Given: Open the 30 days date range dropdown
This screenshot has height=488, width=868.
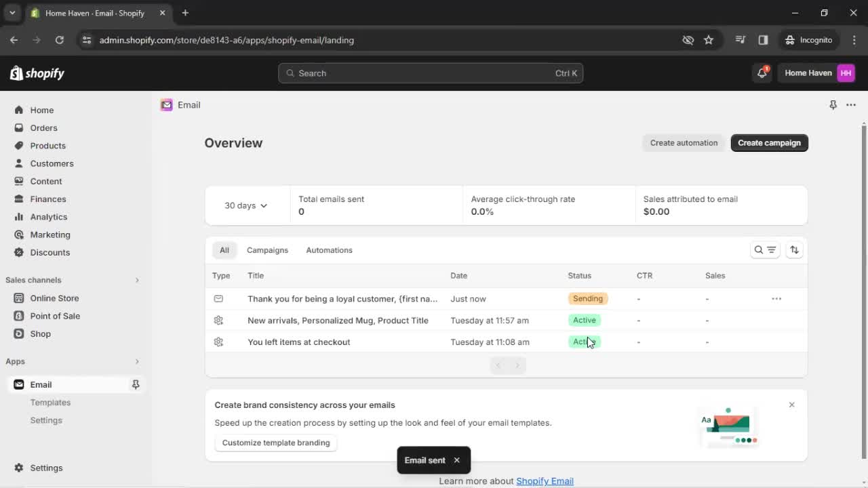Looking at the screenshot, I should [x=245, y=205].
